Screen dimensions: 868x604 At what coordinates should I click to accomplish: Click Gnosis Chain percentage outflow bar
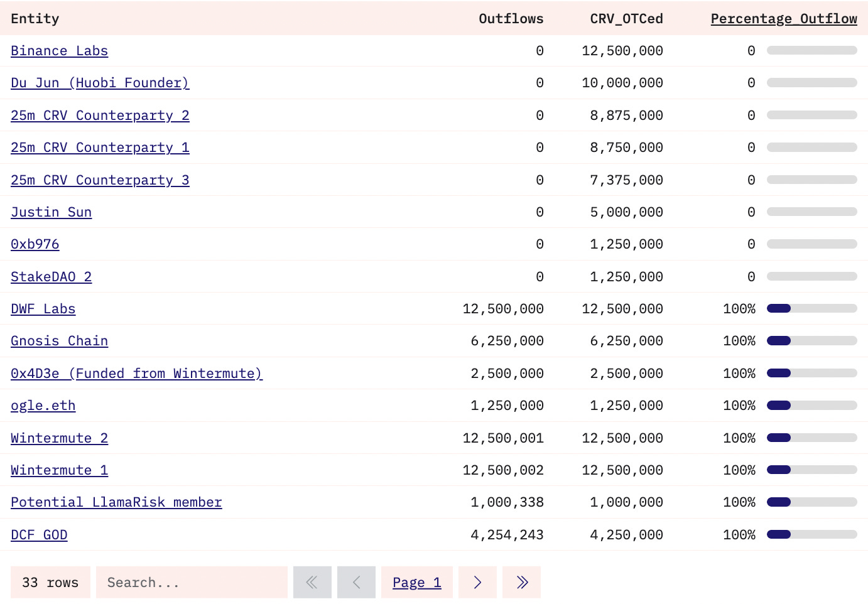click(812, 341)
